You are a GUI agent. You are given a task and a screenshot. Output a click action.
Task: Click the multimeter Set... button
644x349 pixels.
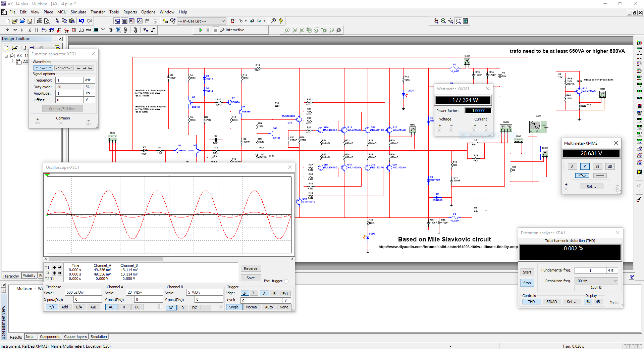click(591, 187)
